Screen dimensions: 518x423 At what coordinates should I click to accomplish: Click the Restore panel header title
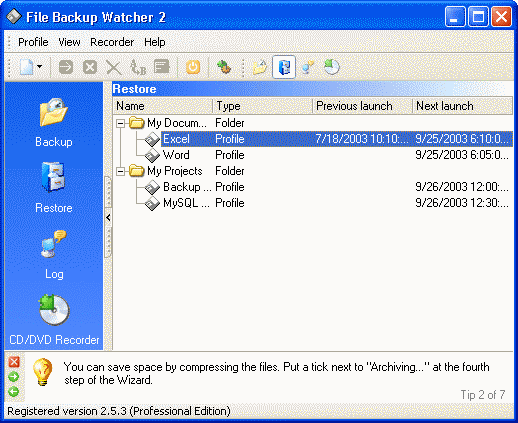[134, 89]
